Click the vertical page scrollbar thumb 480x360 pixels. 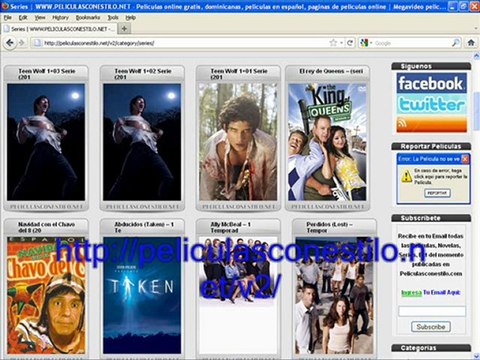pos(476,111)
